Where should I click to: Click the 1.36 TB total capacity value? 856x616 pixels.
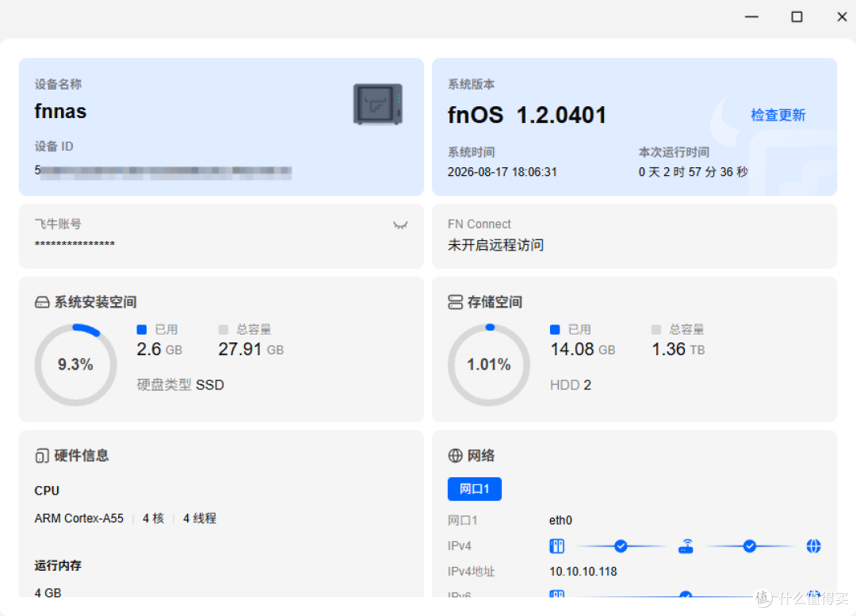678,350
